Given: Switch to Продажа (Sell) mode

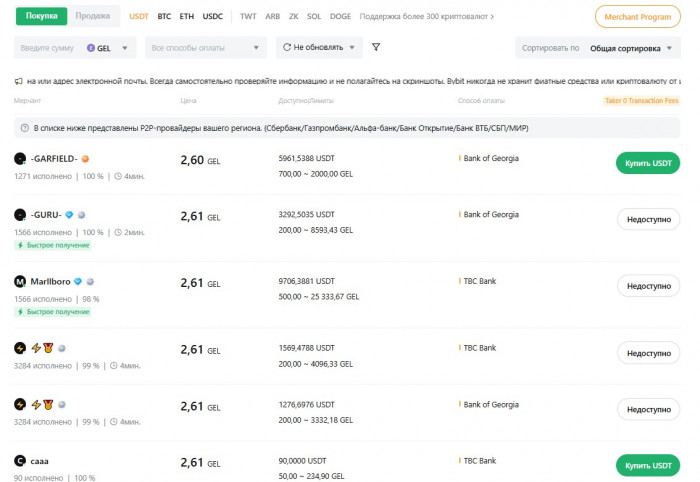Looking at the screenshot, I should (x=92, y=16).
